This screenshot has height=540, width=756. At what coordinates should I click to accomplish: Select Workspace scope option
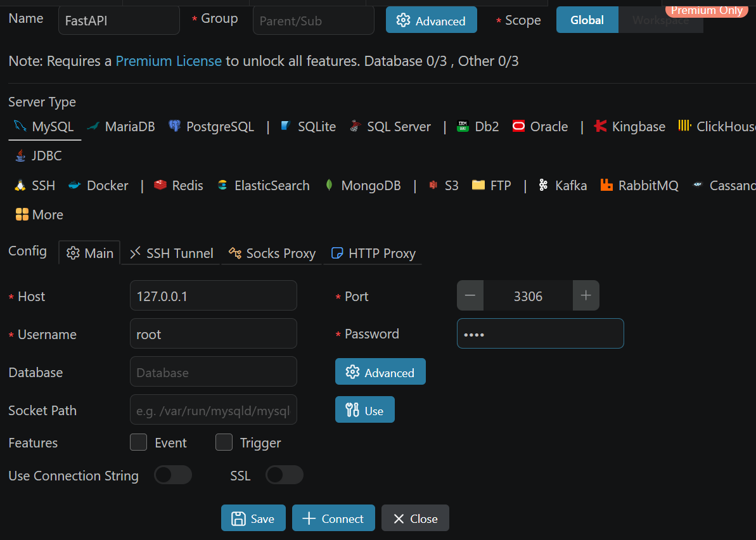pos(660,20)
